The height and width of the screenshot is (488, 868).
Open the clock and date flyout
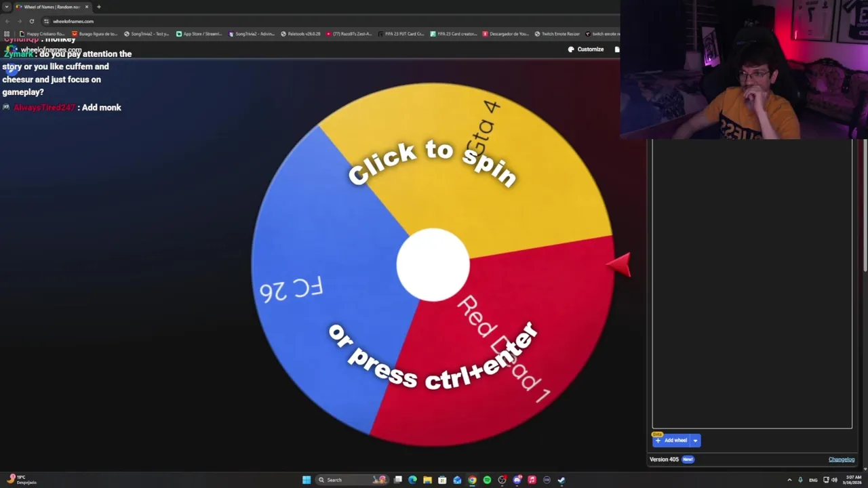point(853,480)
